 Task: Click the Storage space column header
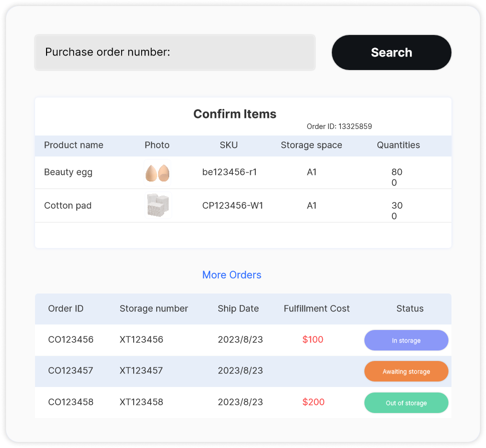311,145
